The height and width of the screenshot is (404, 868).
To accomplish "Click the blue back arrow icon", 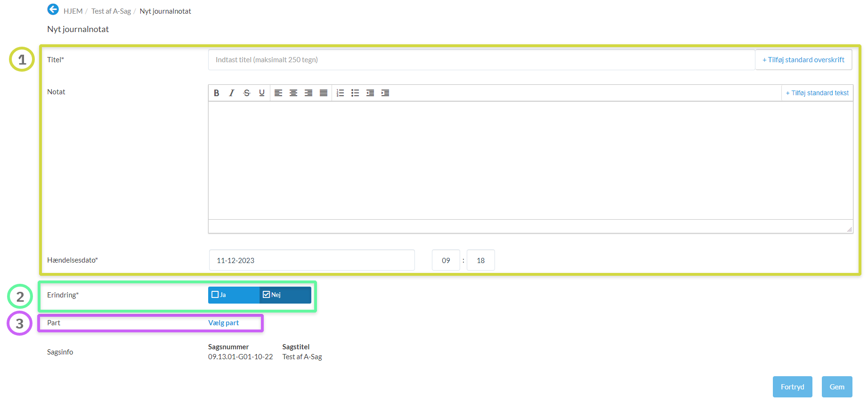I will (53, 9).
